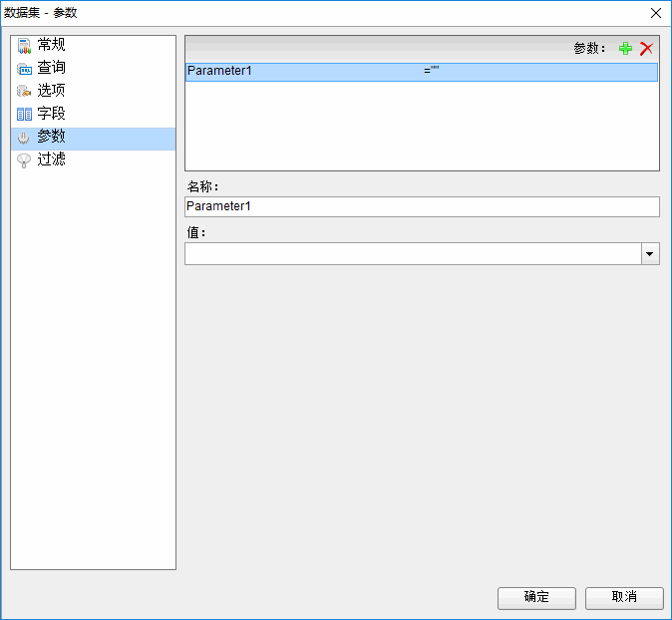This screenshot has width=672, height=620.
Task: Focus the 值 value combo box field
Action: [413, 254]
